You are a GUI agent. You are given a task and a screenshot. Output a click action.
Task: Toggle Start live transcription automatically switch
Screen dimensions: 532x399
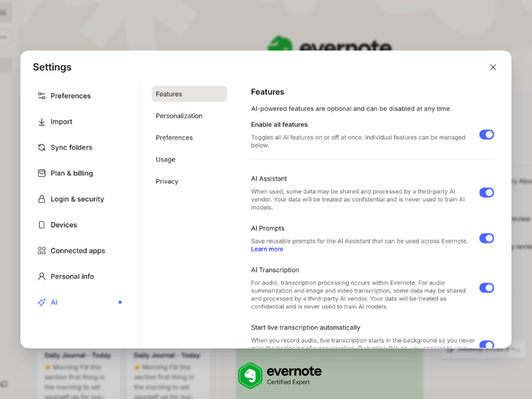click(x=487, y=344)
